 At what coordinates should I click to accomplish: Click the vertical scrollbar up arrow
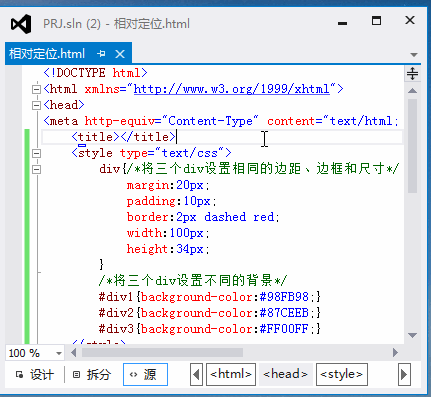(412, 91)
